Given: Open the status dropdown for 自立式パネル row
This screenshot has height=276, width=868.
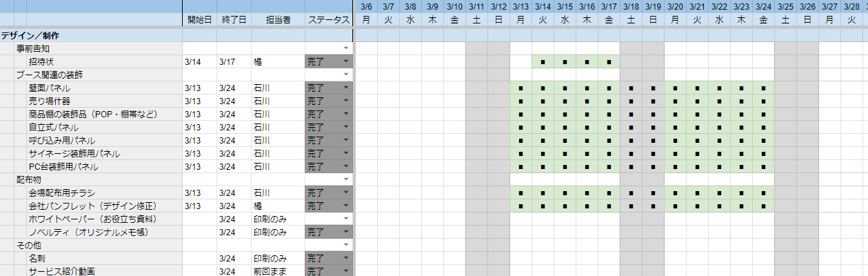Looking at the screenshot, I should point(346,128).
